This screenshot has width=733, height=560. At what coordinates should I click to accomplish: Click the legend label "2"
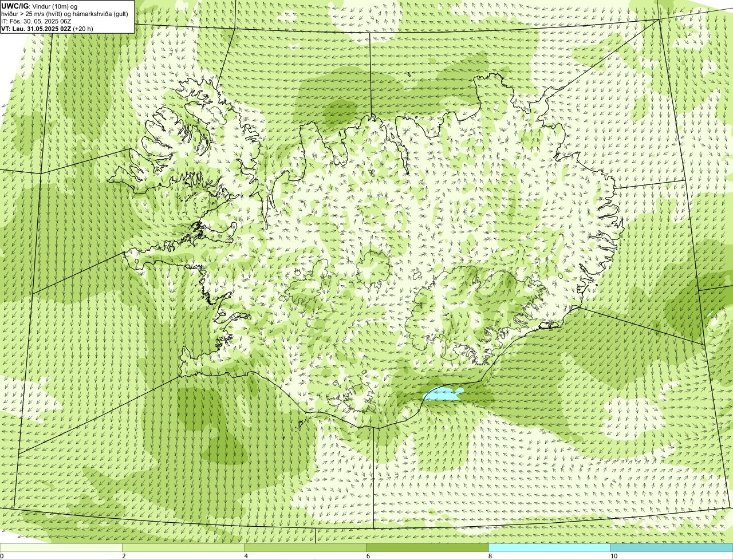click(x=124, y=556)
